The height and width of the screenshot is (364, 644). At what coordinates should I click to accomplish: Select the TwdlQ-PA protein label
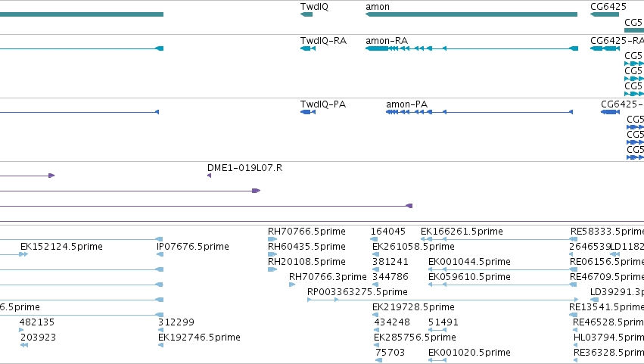(x=323, y=104)
